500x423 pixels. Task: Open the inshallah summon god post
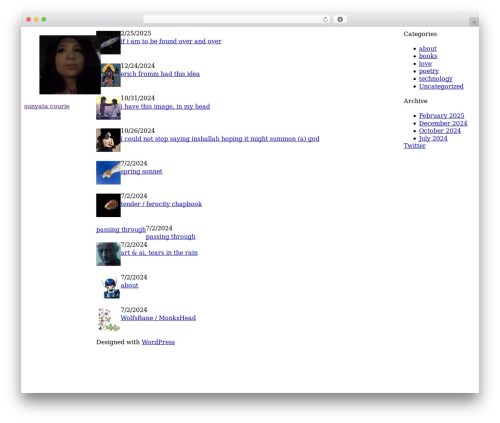(x=220, y=139)
